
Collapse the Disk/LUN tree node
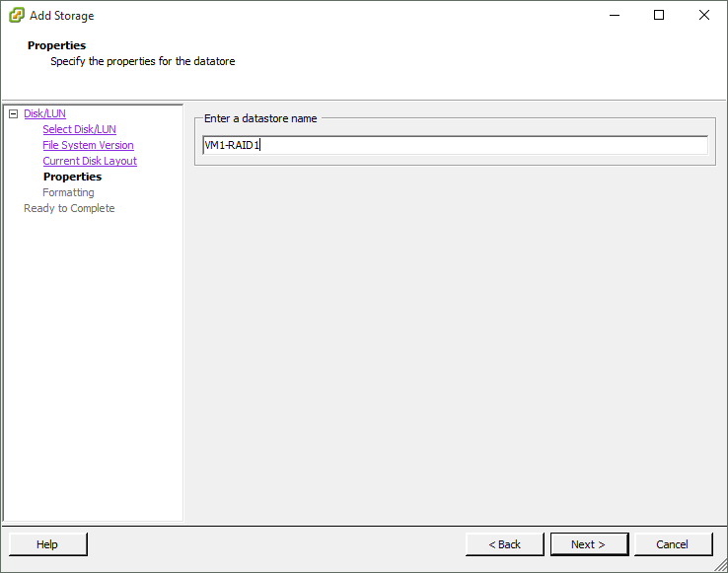pos(13,114)
